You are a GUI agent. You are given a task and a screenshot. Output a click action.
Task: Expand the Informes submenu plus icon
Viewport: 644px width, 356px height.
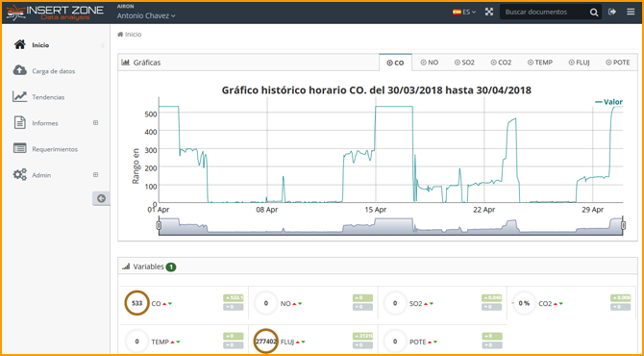pos(96,122)
